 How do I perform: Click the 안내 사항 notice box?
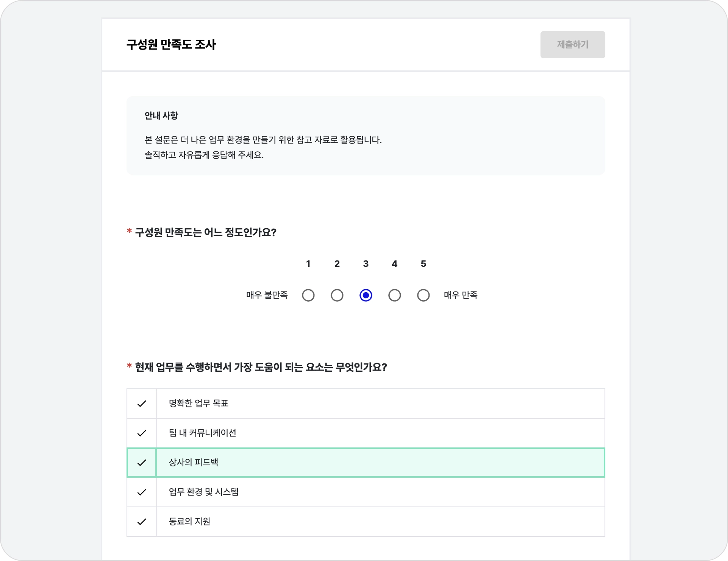[366, 136]
